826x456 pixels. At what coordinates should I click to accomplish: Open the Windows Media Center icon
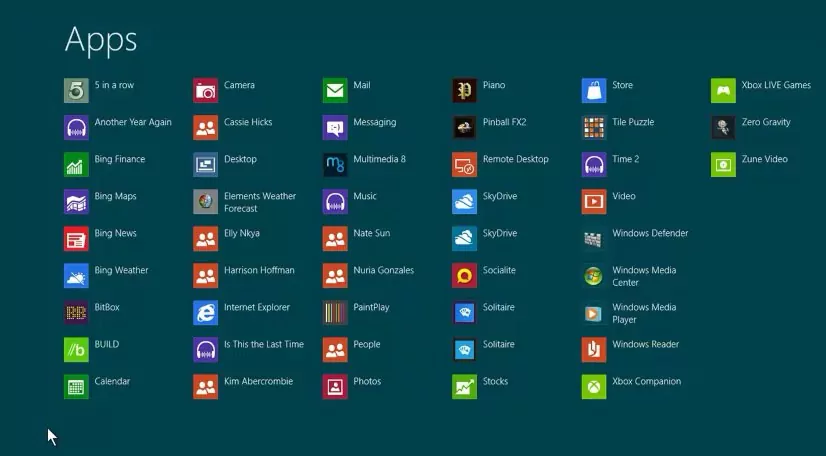(594, 276)
